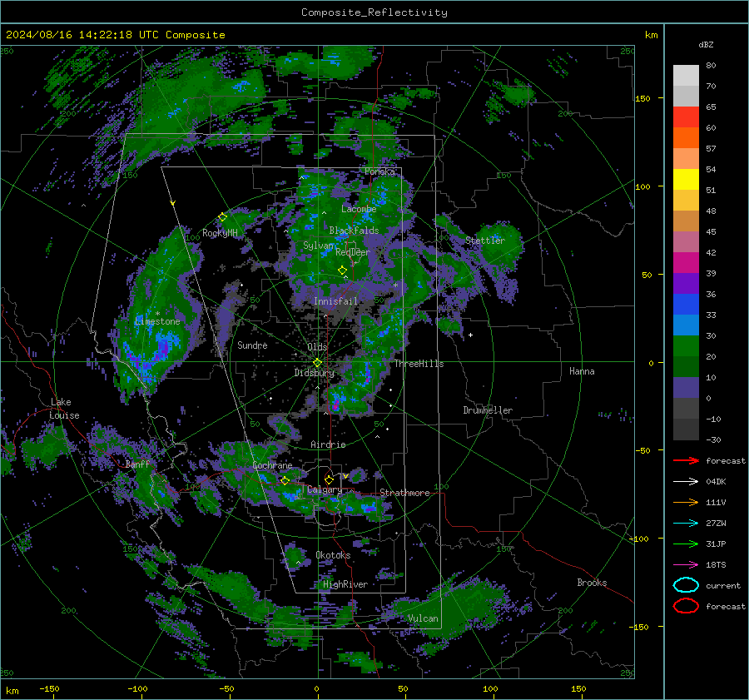Click the Ponoka city label

(379, 171)
